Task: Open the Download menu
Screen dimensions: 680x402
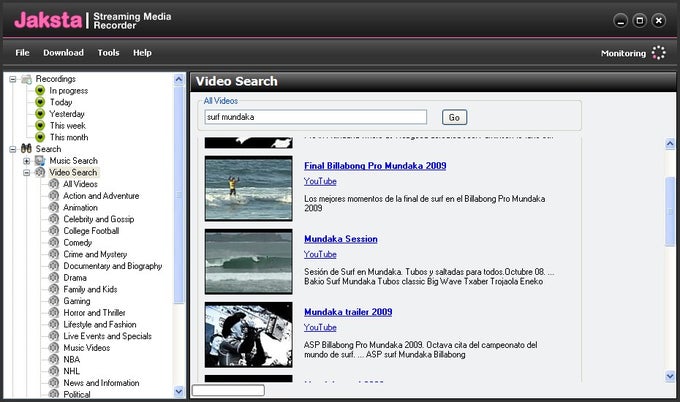Action: 63,53
